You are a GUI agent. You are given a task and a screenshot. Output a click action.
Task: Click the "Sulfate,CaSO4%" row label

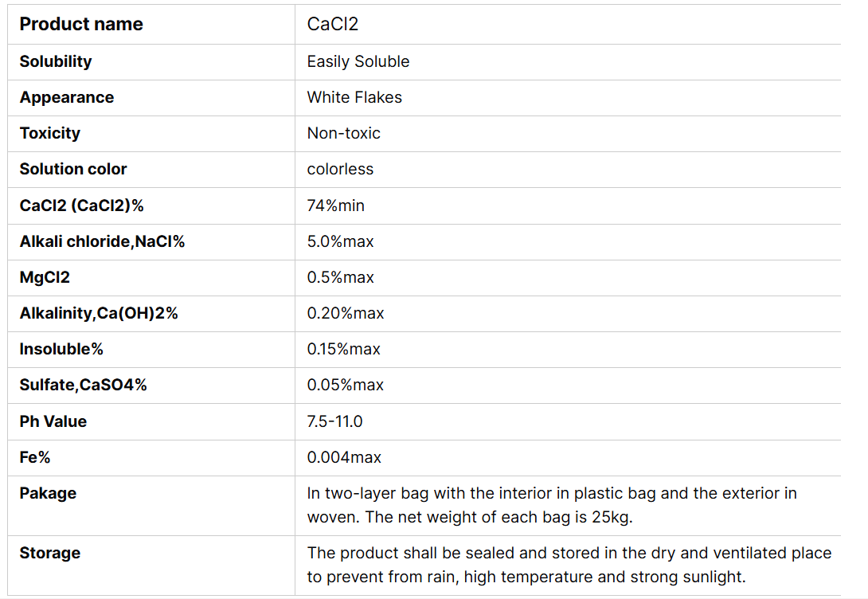(84, 385)
